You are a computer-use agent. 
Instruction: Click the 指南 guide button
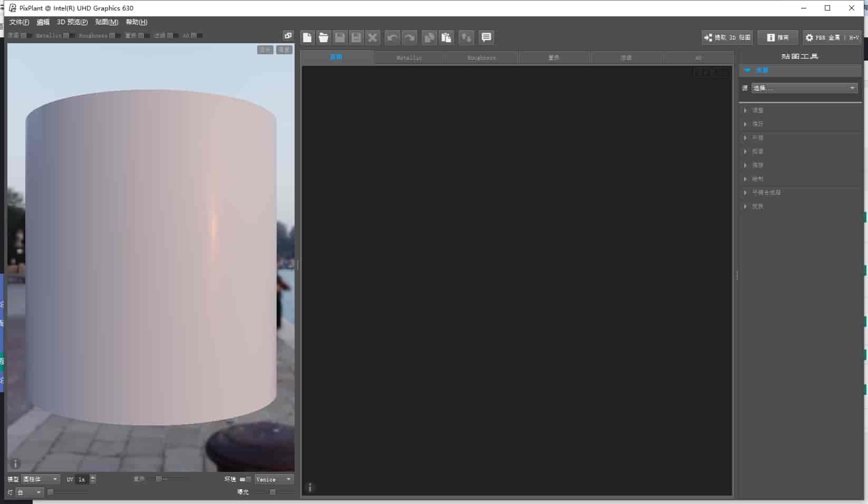click(x=778, y=37)
